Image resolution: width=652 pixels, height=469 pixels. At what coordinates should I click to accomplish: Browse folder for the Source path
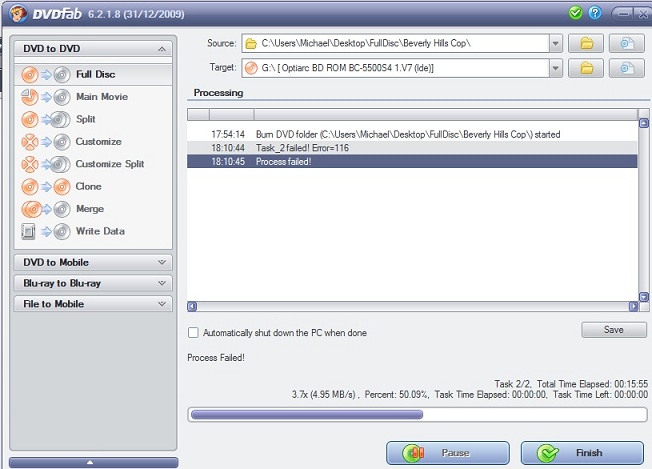586,43
